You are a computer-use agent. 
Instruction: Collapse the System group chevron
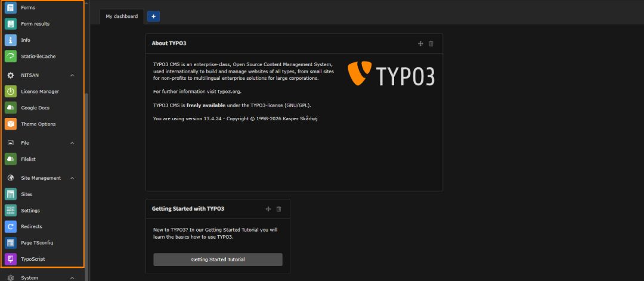tap(72, 277)
